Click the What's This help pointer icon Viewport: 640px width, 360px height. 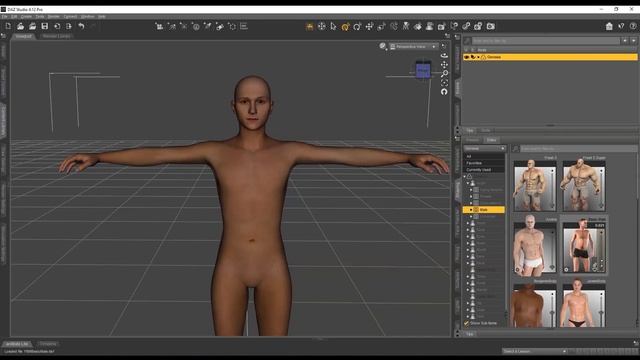(621, 26)
